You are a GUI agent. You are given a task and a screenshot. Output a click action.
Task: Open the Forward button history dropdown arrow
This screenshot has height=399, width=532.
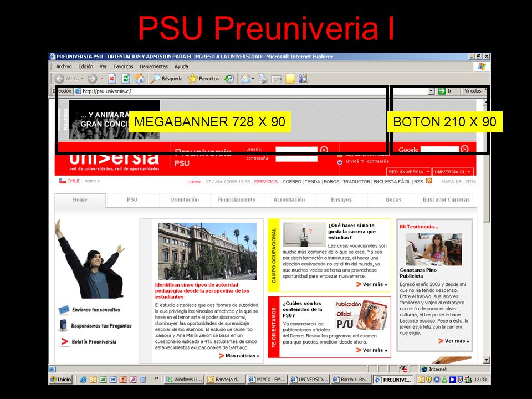102,79
